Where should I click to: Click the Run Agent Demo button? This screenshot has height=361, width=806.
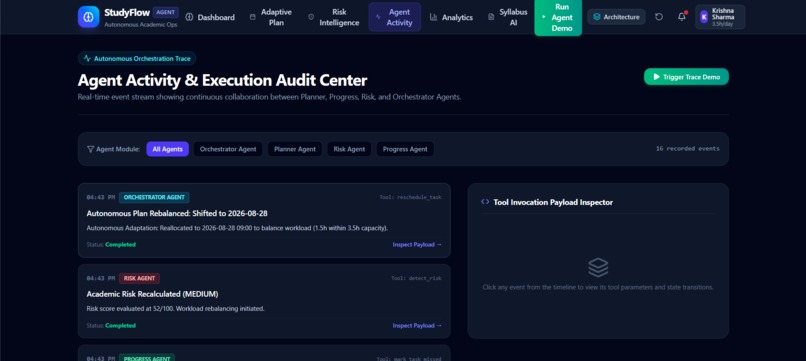[558, 17]
